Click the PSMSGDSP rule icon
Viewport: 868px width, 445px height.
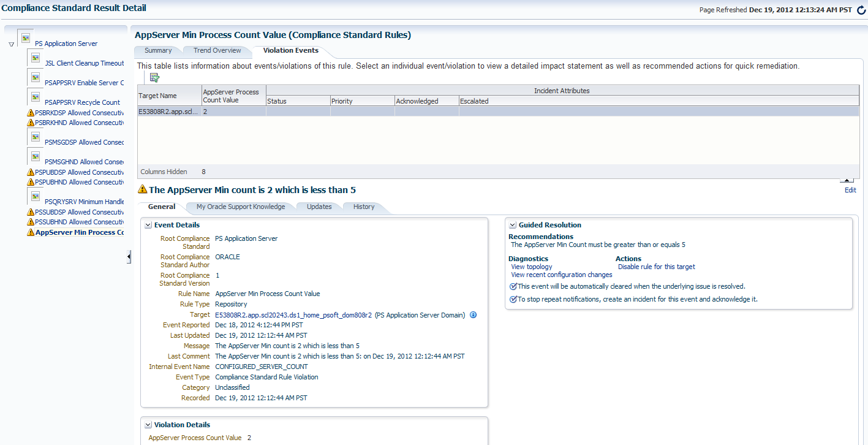36,137
